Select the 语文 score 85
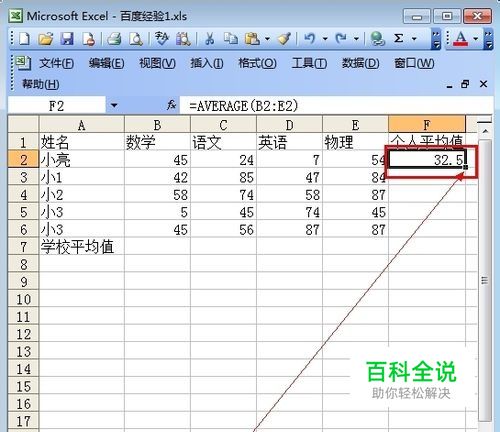Viewport: 500px width, 432px height. [223, 177]
